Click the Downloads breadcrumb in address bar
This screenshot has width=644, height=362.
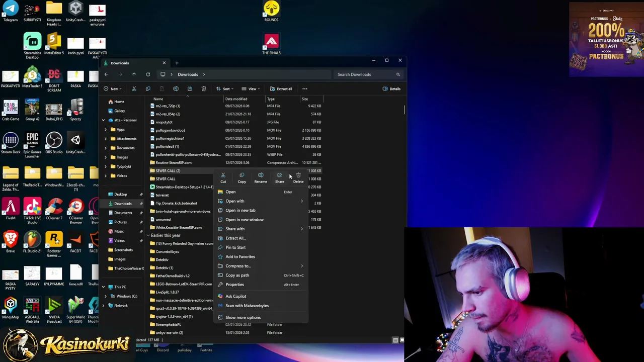pyautogui.click(x=188, y=74)
